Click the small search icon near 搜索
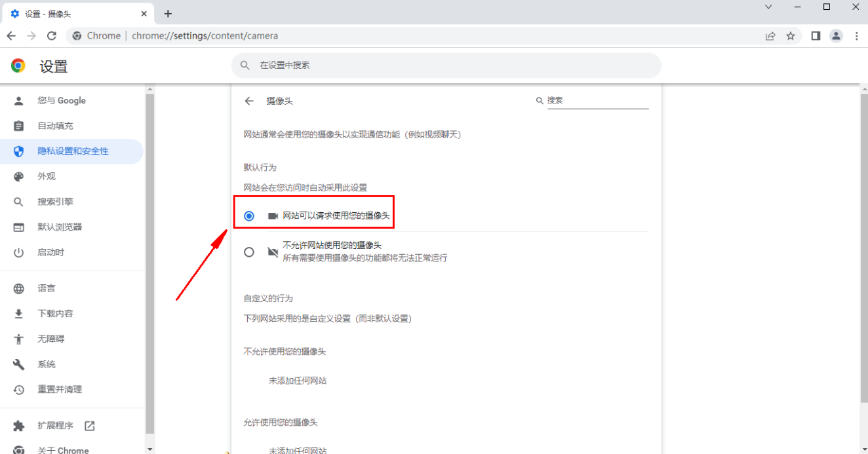Image resolution: width=868 pixels, height=454 pixels. pos(540,101)
